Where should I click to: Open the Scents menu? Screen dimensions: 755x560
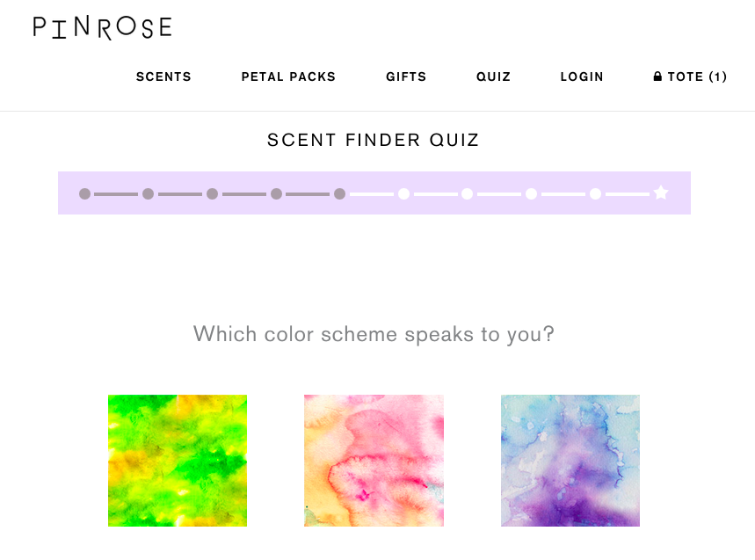click(x=163, y=76)
